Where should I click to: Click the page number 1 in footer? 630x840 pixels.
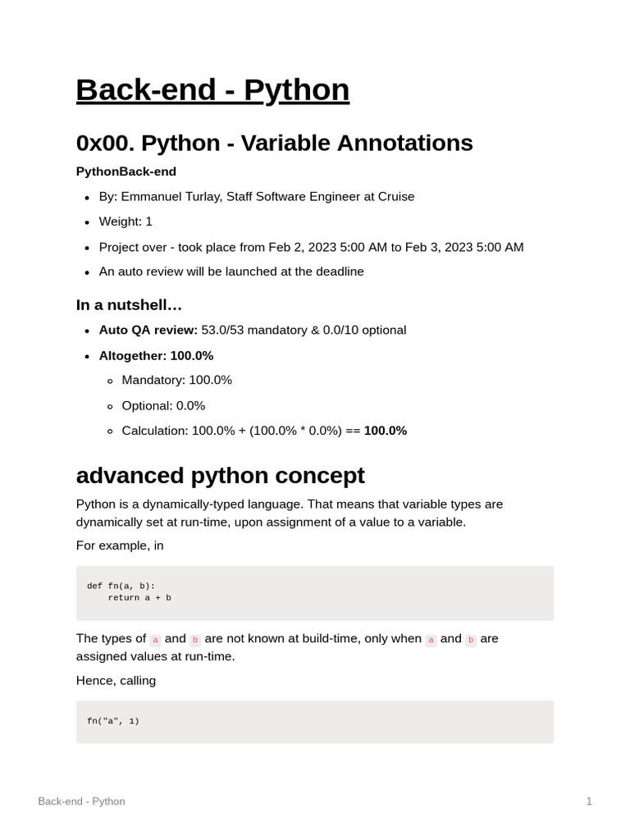[x=589, y=801]
